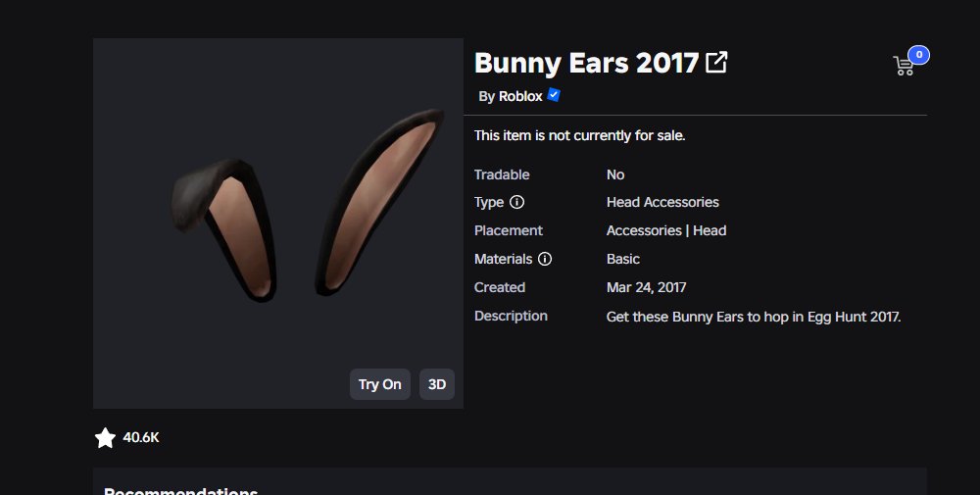Viewport: 980px width, 495px height.
Task: Open the Roblox creator link
Action: tap(520, 96)
